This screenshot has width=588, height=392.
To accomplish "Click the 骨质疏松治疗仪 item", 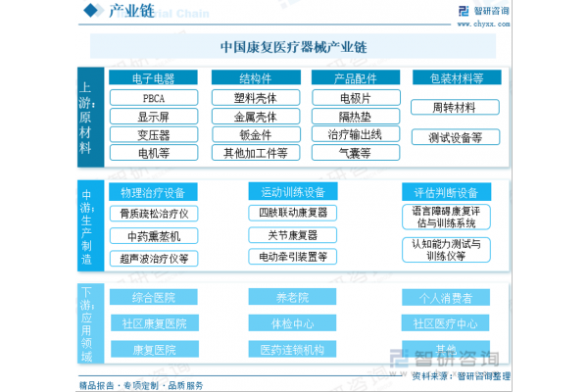I will [x=153, y=213].
